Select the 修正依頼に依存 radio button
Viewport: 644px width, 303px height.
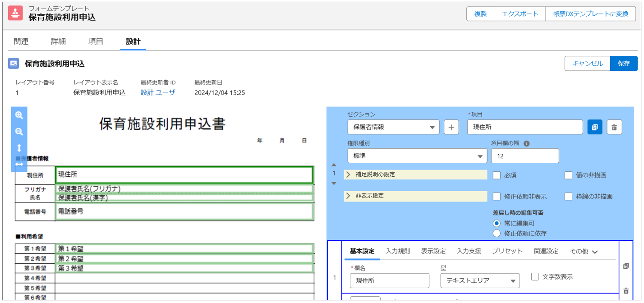tap(497, 234)
